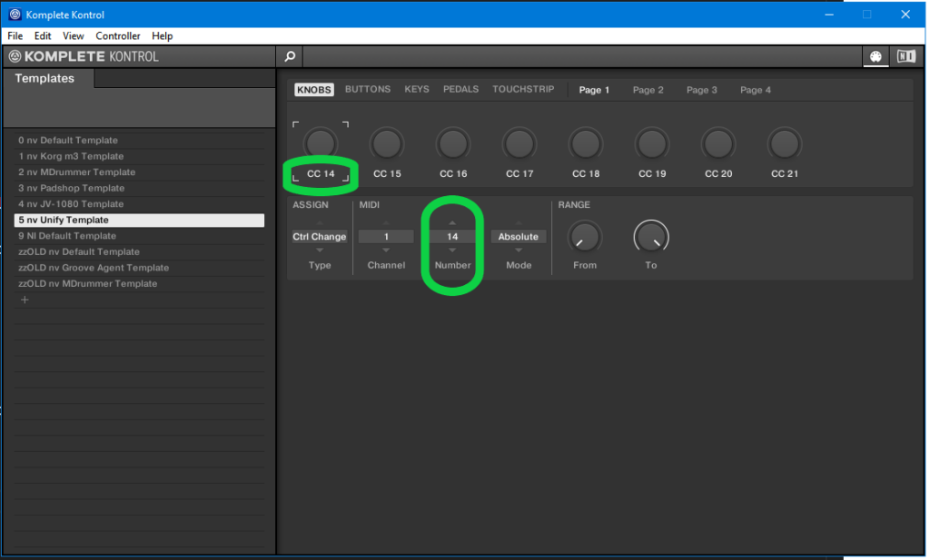Select the CC 16 knob
930x560 pixels.
pyautogui.click(x=453, y=144)
